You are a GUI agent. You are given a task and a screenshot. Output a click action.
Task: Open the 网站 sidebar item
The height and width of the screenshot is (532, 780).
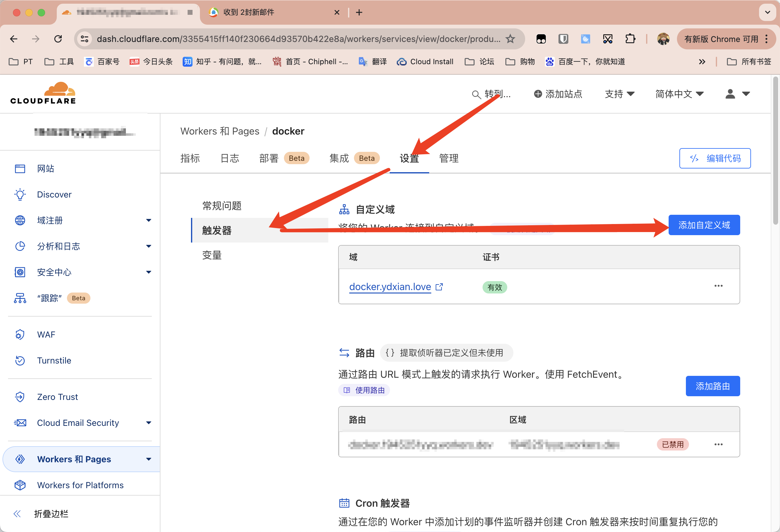click(46, 168)
